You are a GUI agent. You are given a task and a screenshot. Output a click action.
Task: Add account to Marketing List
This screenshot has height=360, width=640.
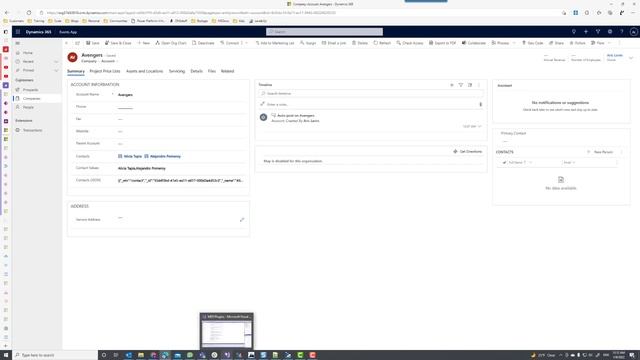pos(275,43)
